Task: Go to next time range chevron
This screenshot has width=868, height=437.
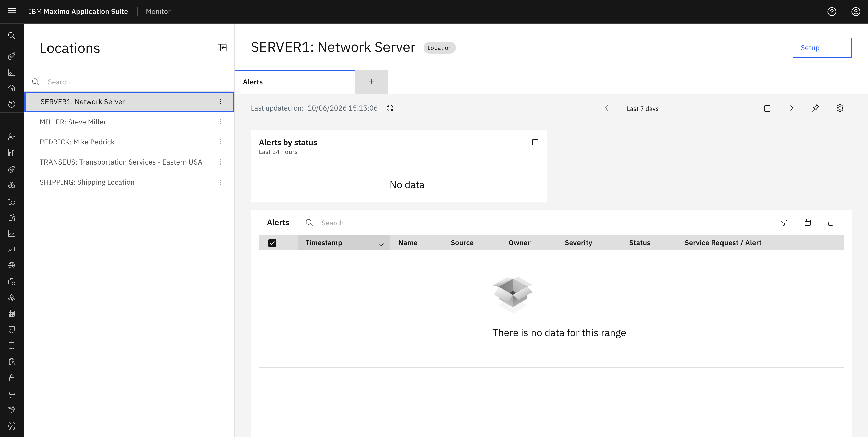Action: (x=792, y=108)
